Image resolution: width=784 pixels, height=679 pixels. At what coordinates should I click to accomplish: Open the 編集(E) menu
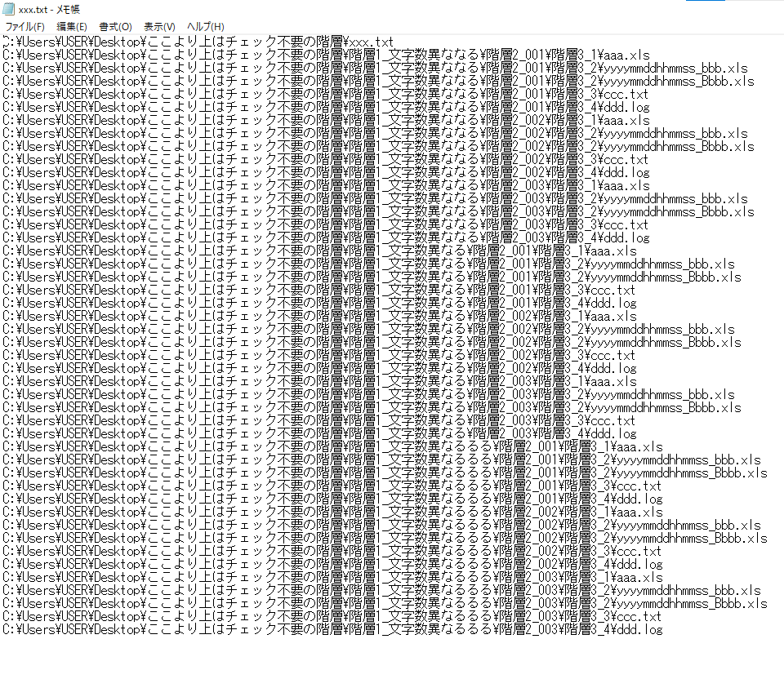(72, 26)
